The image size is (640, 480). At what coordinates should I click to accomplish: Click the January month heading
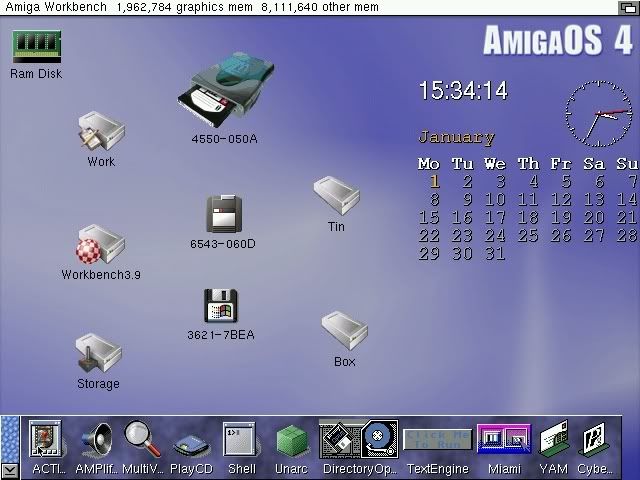457,137
